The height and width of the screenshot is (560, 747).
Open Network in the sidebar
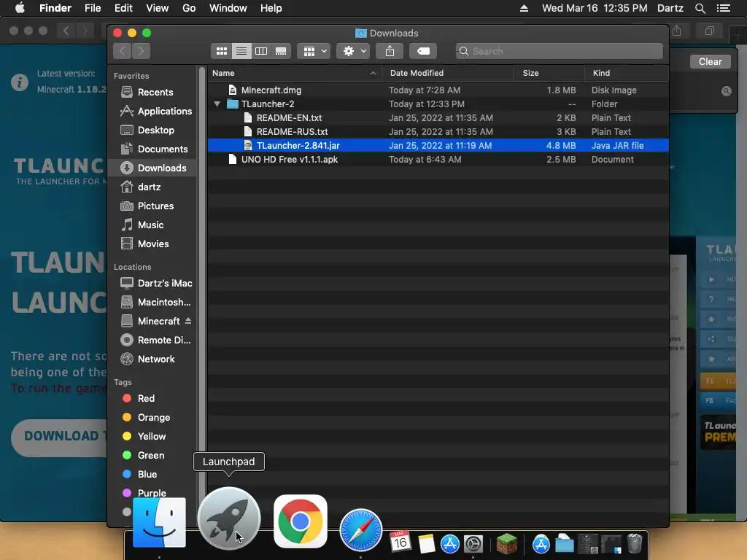[152, 359]
